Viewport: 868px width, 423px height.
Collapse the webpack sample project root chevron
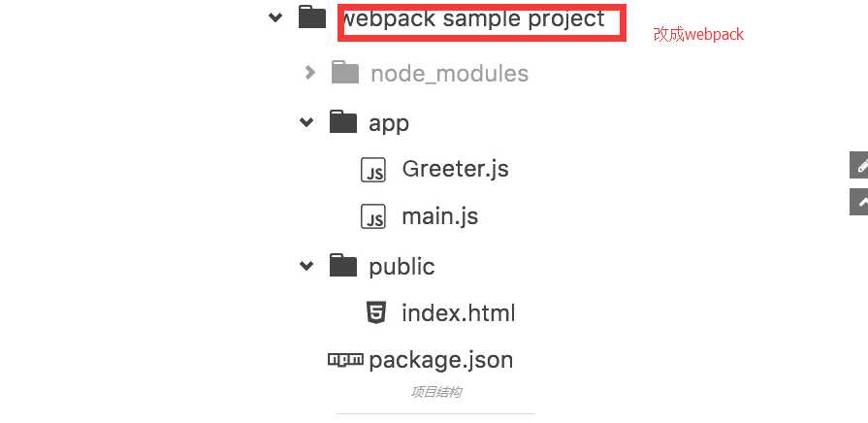[275, 17]
